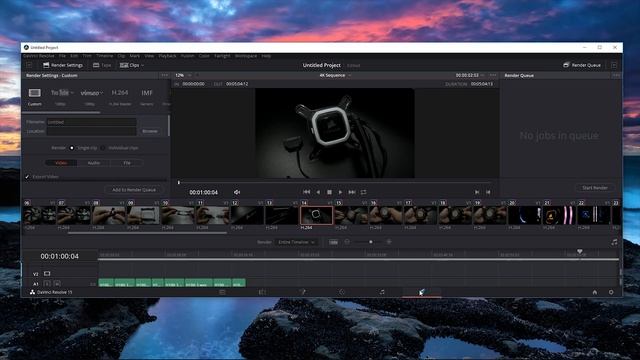Toggle the V2 video track enable icon
This screenshot has height=360, width=640.
(x=47, y=273)
